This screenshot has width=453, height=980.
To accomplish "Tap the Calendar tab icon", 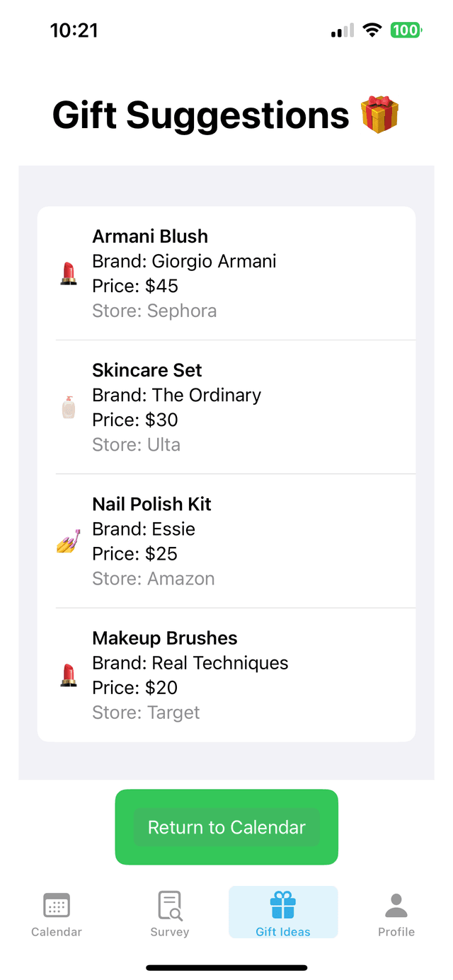I will coord(57,905).
